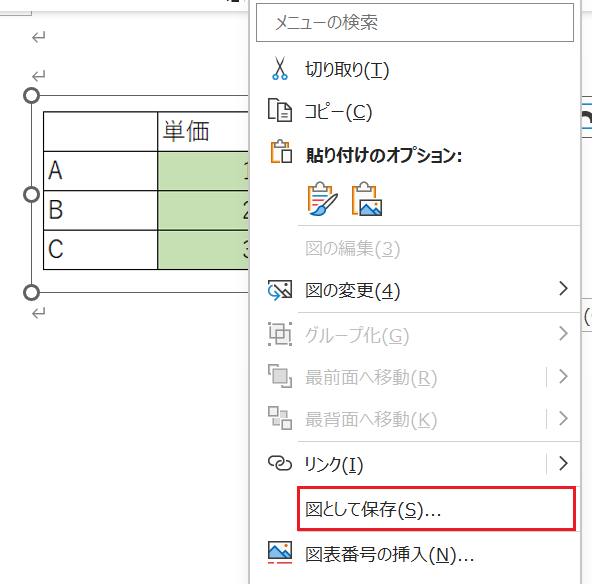Click the clipboard icon beside 貼り付けのオプション
Viewport: 592px width, 584px height.
[281, 152]
